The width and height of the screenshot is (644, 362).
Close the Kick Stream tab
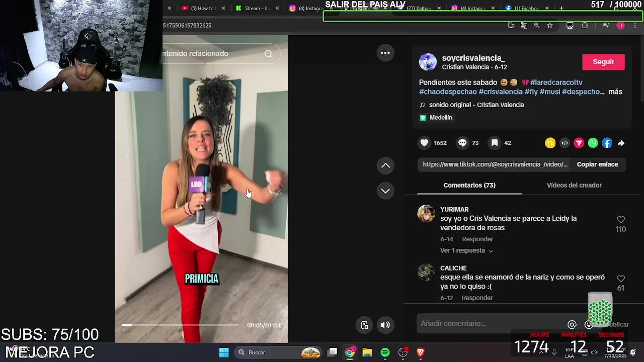tap(278, 8)
